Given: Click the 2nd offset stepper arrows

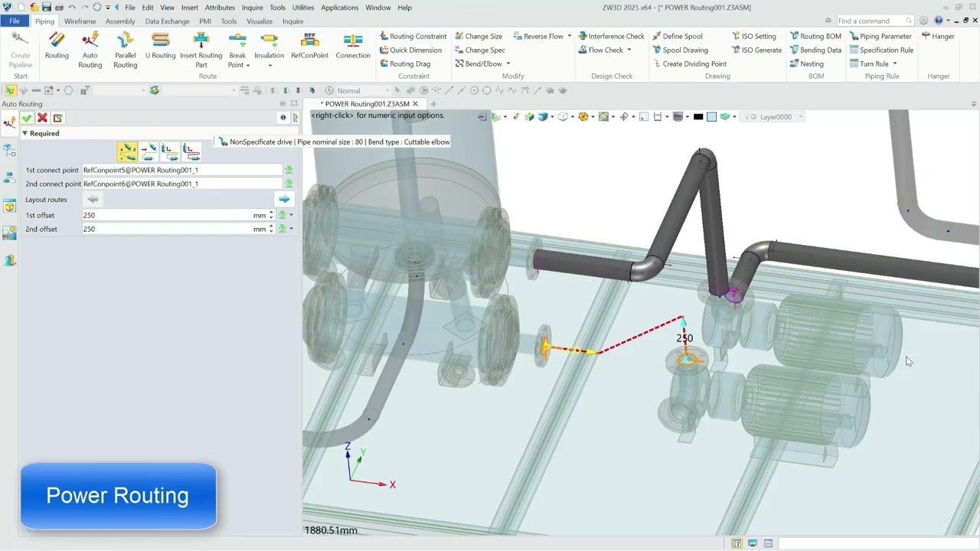Looking at the screenshot, I should (x=271, y=229).
